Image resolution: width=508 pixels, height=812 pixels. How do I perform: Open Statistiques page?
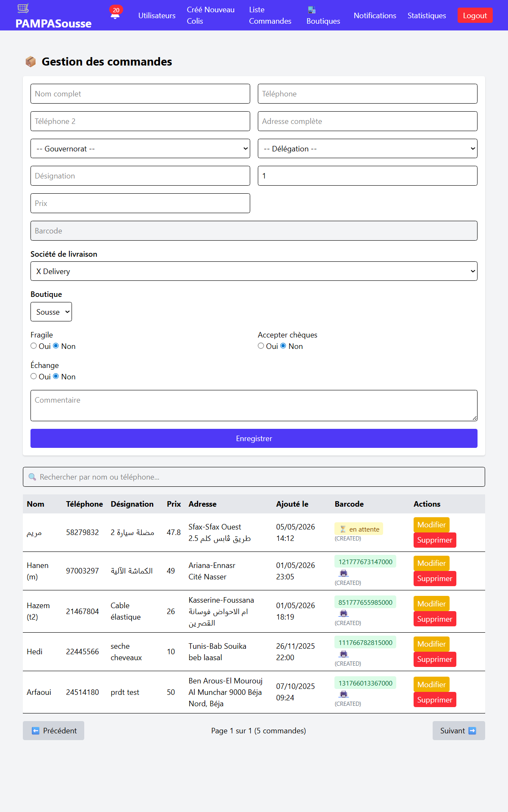point(427,15)
